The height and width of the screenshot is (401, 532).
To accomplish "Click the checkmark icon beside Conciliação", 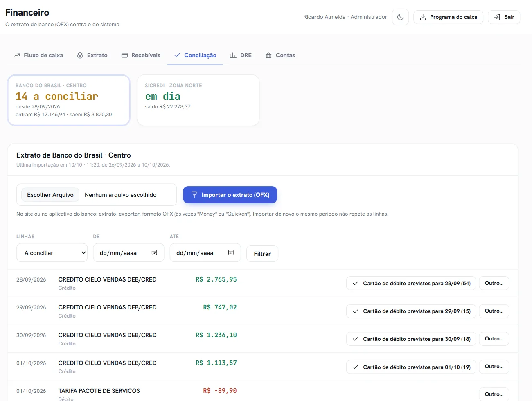I will coord(177,55).
